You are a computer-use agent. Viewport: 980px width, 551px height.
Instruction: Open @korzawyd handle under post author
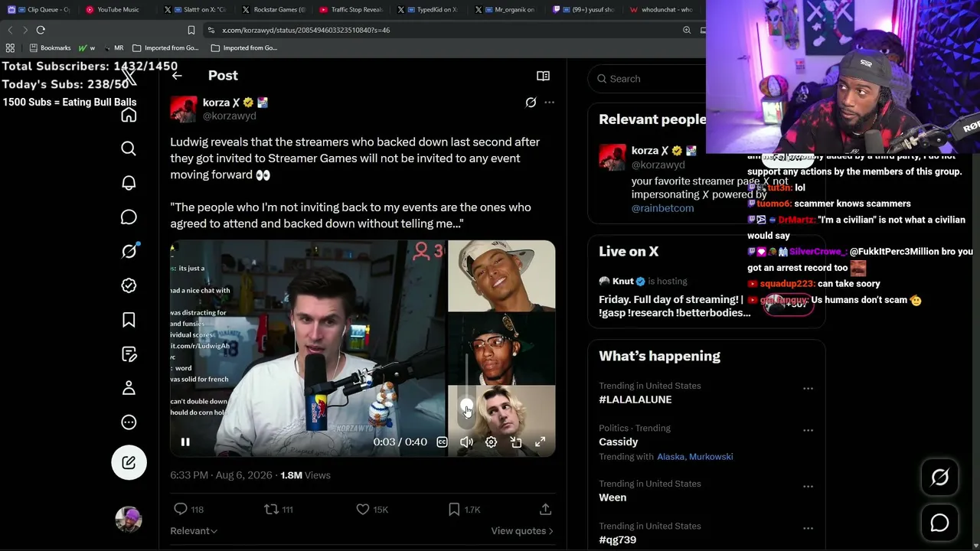pyautogui.click(x=229, y=116)
